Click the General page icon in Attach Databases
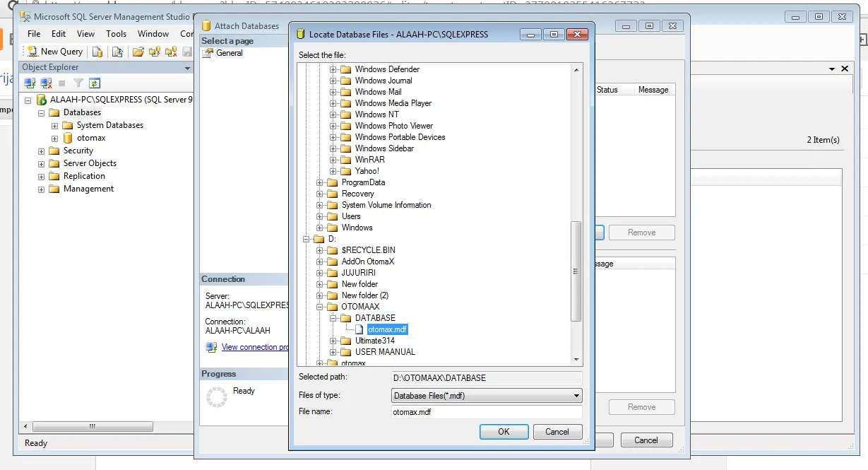Screen dimensions: 868x470 click(x=208, y=53)
